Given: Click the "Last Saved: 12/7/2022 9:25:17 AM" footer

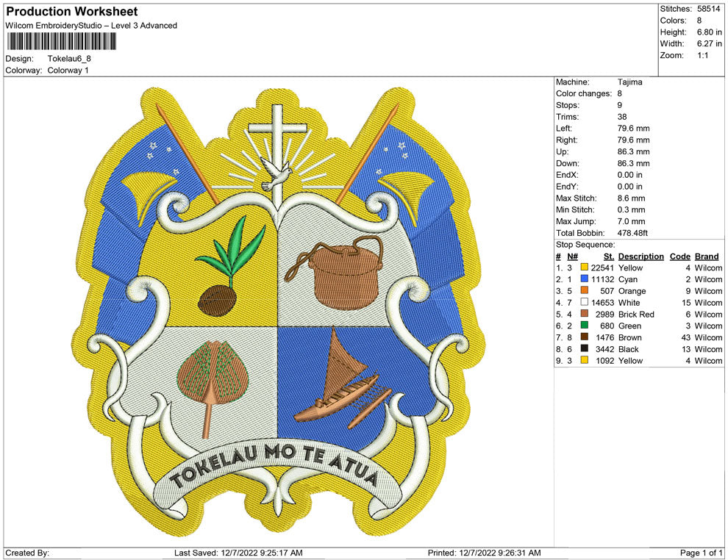Looking at the screenshot, I should (x=238, y=553).
